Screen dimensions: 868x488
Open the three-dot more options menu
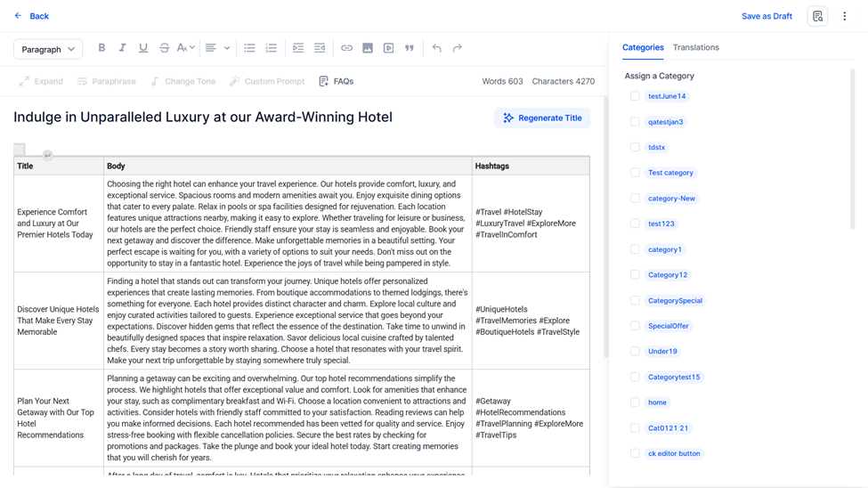coord(845,16)
